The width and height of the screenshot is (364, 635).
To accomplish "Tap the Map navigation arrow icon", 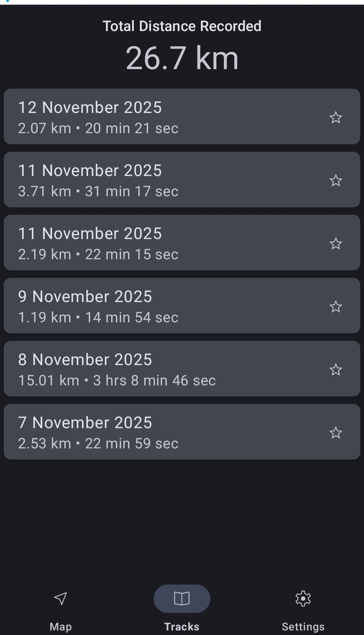I will (61, 599).
